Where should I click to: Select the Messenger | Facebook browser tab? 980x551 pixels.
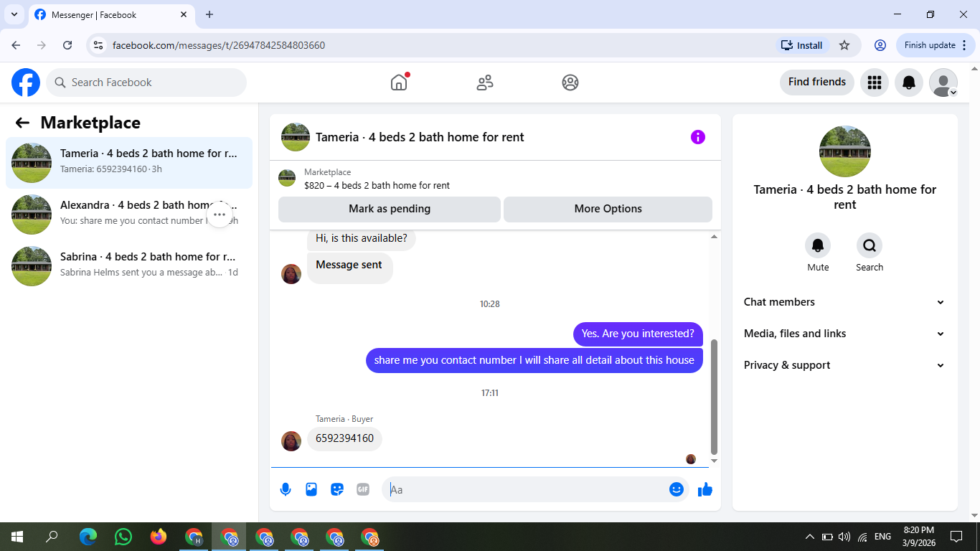(x=110, y=14)
